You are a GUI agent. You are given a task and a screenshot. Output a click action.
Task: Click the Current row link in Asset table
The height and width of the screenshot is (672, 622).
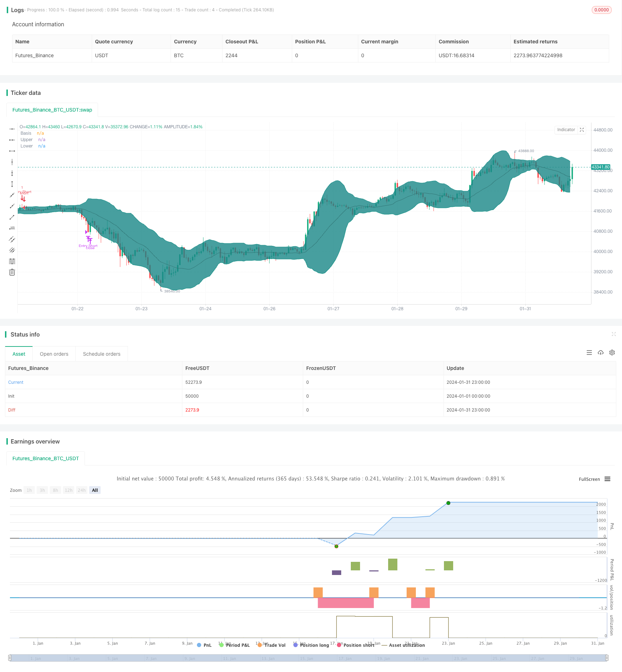[x=16, y=382]
